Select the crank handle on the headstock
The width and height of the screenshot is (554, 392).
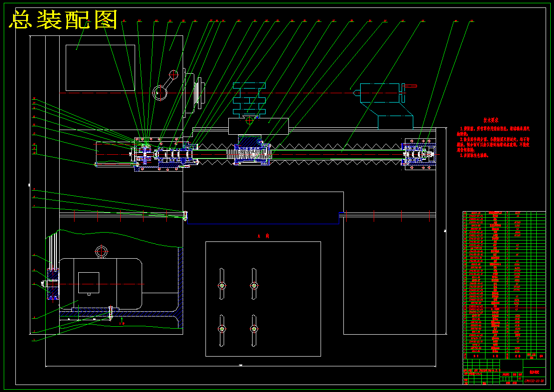pos(165,86)
